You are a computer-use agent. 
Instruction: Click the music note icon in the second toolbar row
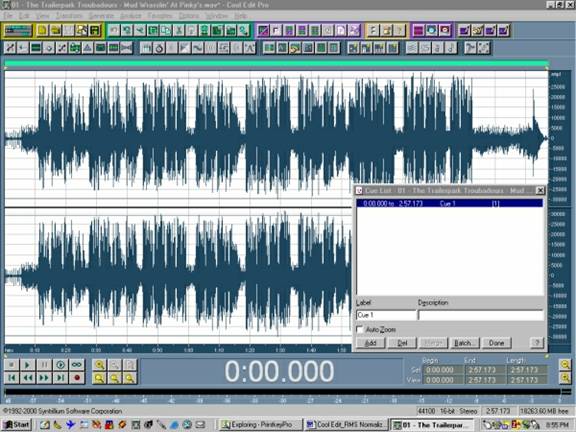451,48
